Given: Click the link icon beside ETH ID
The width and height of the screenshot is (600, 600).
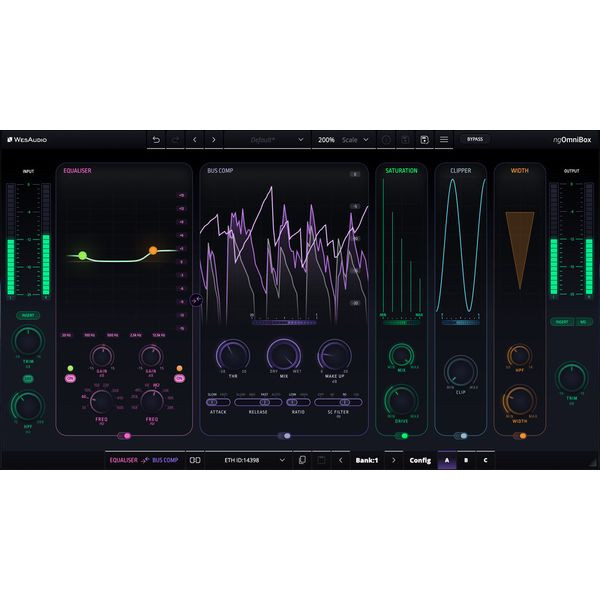Looking at the screenshot, I should 195,460.
